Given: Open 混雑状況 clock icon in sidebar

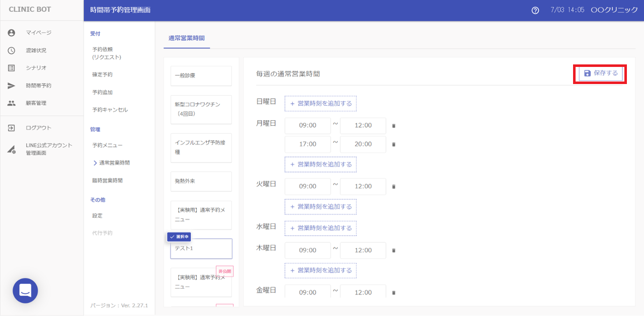Looking at the screenshot, I should tap(12, 50).
